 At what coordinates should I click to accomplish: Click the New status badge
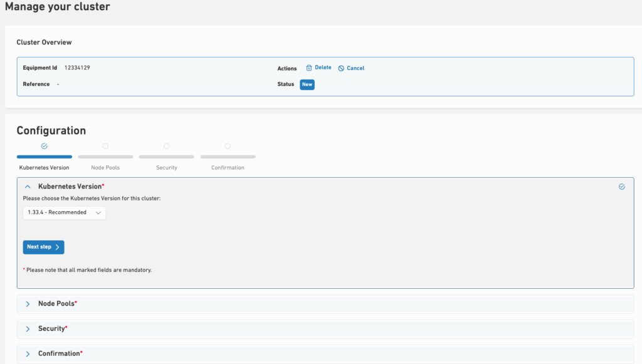307,85
